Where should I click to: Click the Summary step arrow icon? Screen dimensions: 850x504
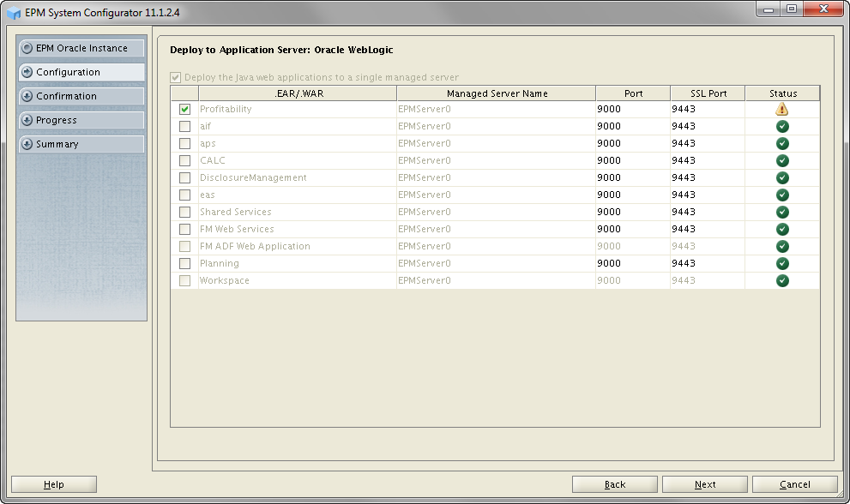[x=27, y=144]
